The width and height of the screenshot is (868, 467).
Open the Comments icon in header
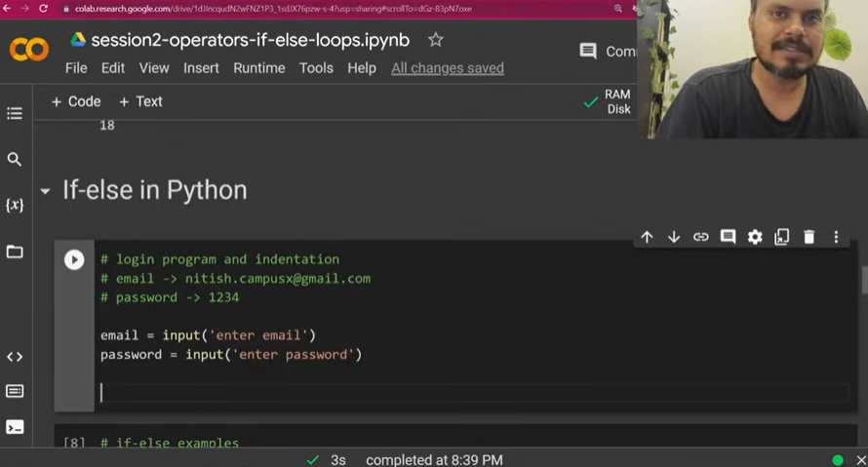(588, 52)
